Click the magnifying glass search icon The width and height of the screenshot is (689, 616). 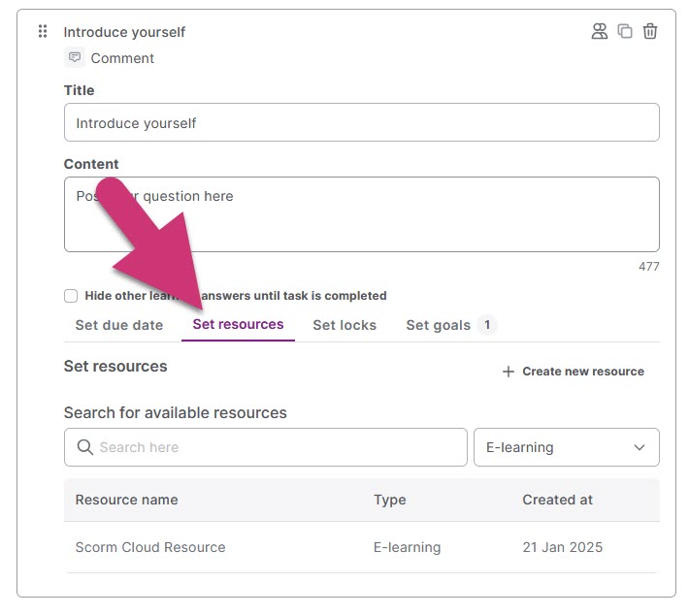(x=85, y=447)
